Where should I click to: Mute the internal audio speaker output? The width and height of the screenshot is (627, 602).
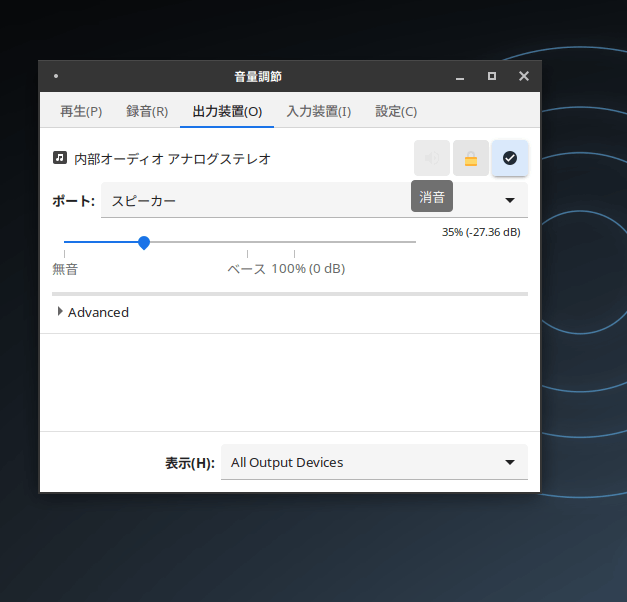pos(432,158)
